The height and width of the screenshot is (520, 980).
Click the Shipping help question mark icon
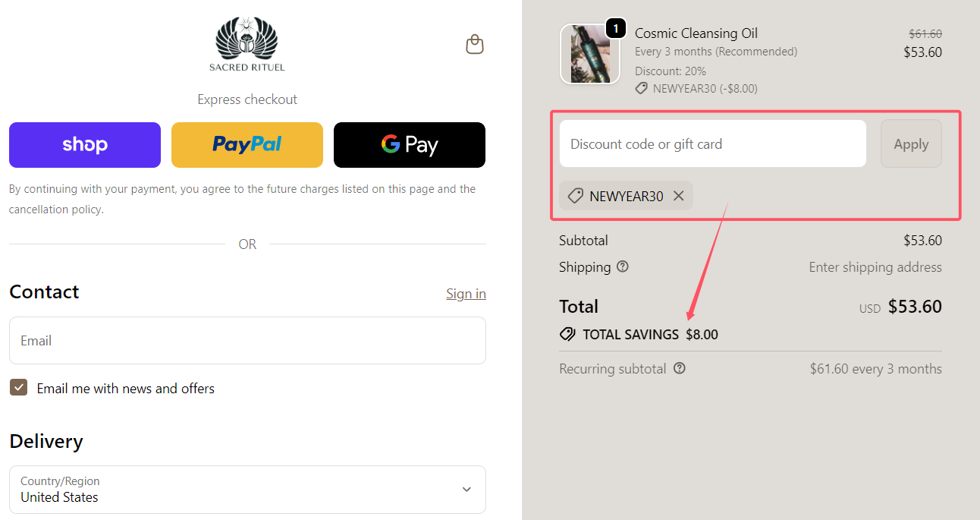(623, 266)
